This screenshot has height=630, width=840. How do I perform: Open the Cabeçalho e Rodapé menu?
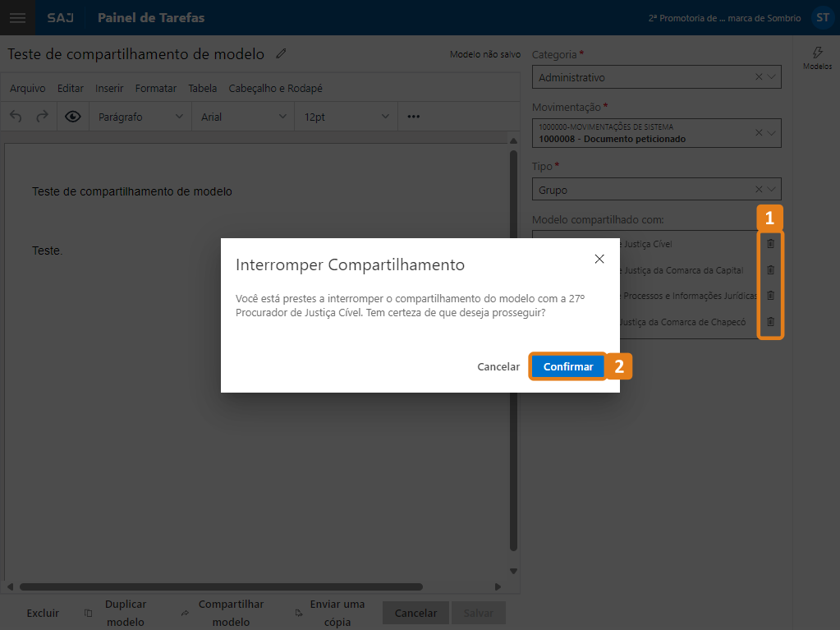click(275, 89)
